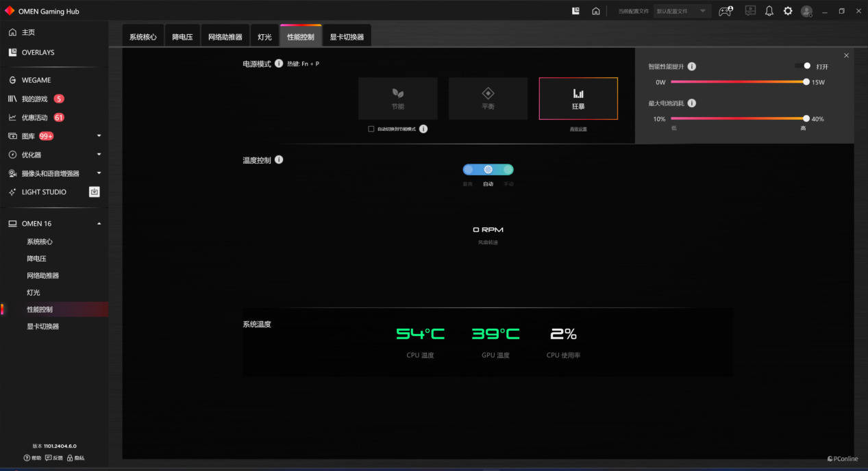Viewport: 868px width, 471px height.
Task: Click the 0 RPM fan speed value
Action: pyautogui.click(x=488, y=229)
